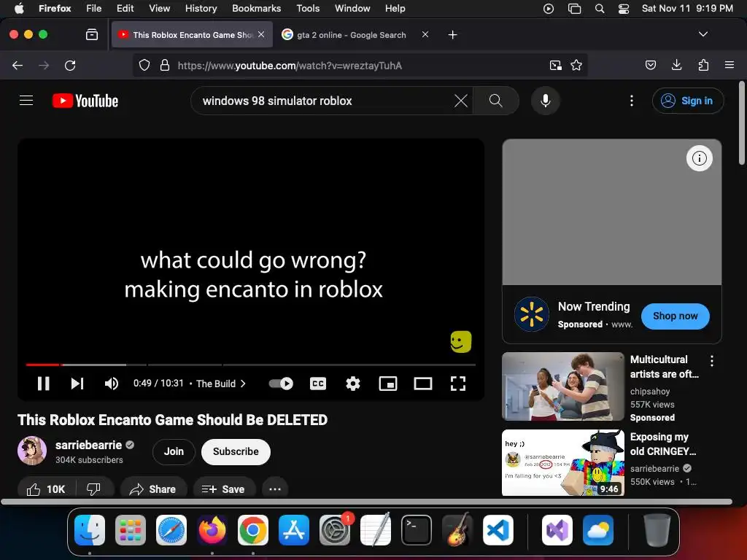Open YouTube settings three-dot menu
747x560 pixels.
click(632, 101)
